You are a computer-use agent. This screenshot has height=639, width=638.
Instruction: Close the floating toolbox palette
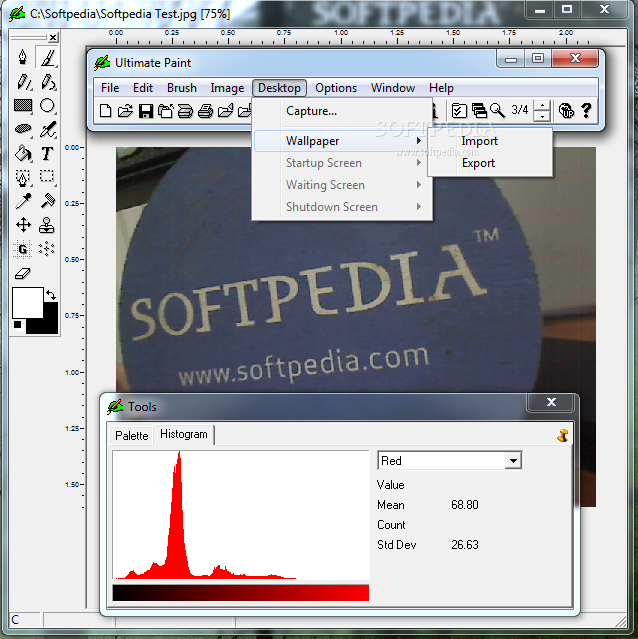(53, 38)
